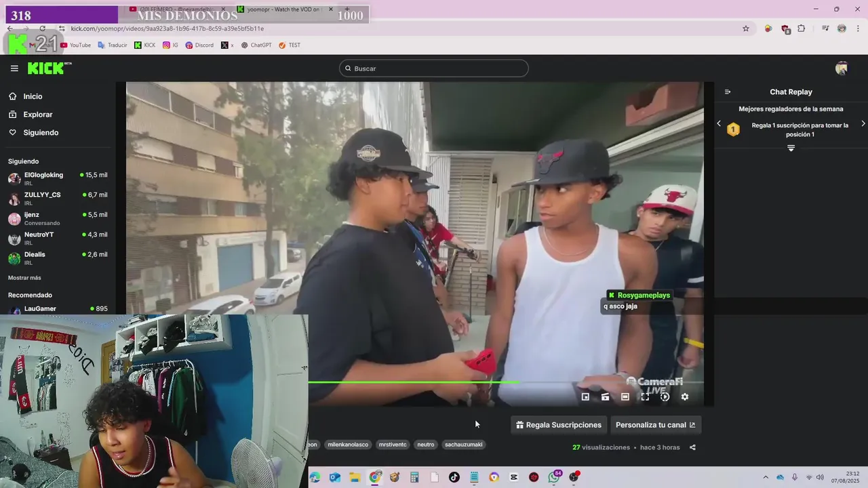Viewport: 868px width, 488px height.
Task: Open File Explorer from taskbar
Action: tap(355, 477)
